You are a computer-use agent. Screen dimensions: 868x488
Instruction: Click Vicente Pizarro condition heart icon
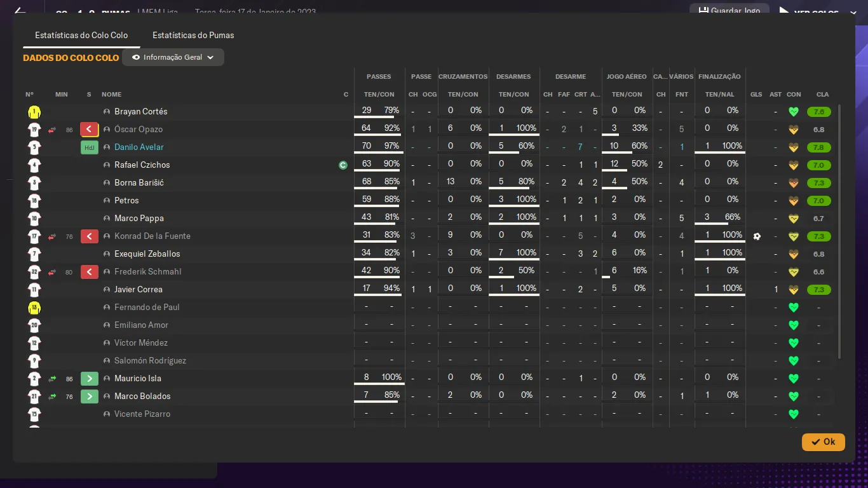coord(793,414)
